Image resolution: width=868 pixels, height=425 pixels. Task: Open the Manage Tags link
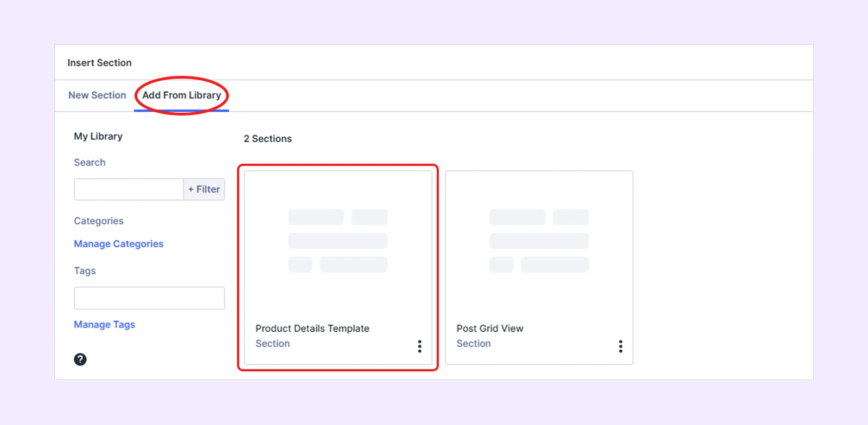point(105,325)
